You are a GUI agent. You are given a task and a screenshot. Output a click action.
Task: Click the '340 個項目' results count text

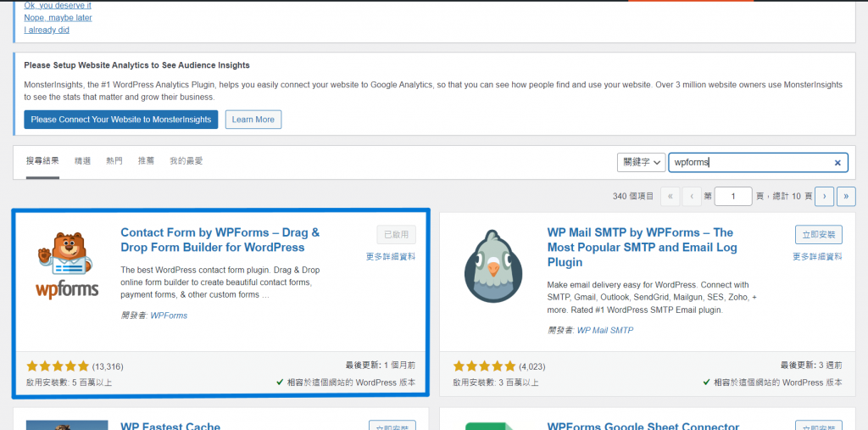(633, 196)
